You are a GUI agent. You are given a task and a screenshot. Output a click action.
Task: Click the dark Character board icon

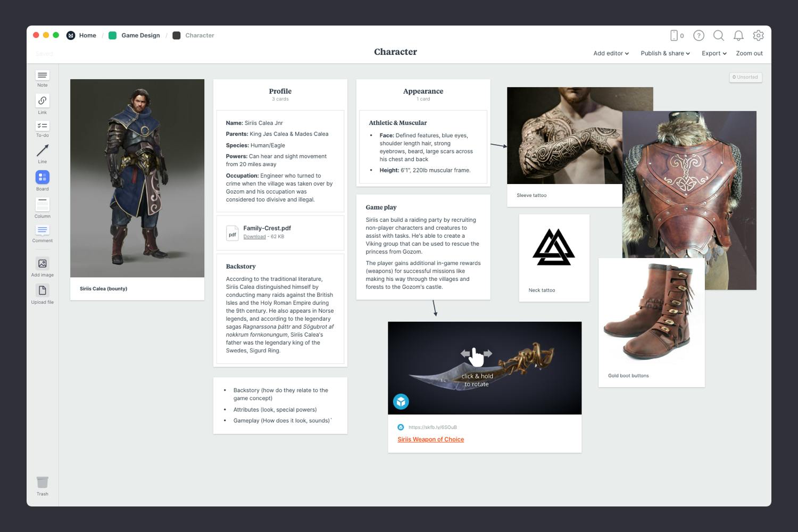pyautogui.click(x=177, y=36)
